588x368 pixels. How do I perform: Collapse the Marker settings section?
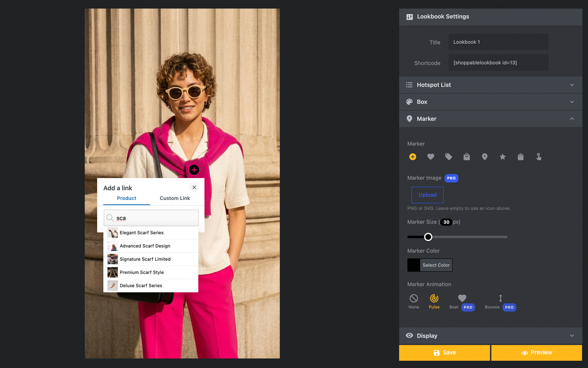[x=490, y=119]
